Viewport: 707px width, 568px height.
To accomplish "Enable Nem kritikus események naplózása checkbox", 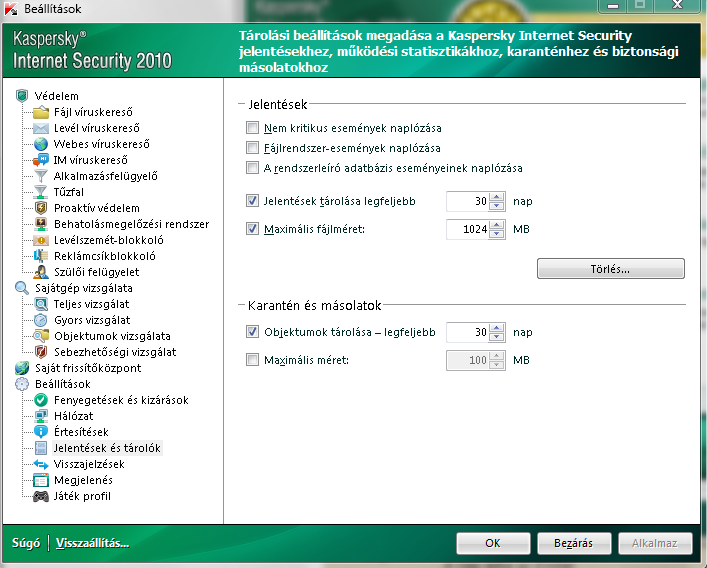I will click(x=252, y=128).
